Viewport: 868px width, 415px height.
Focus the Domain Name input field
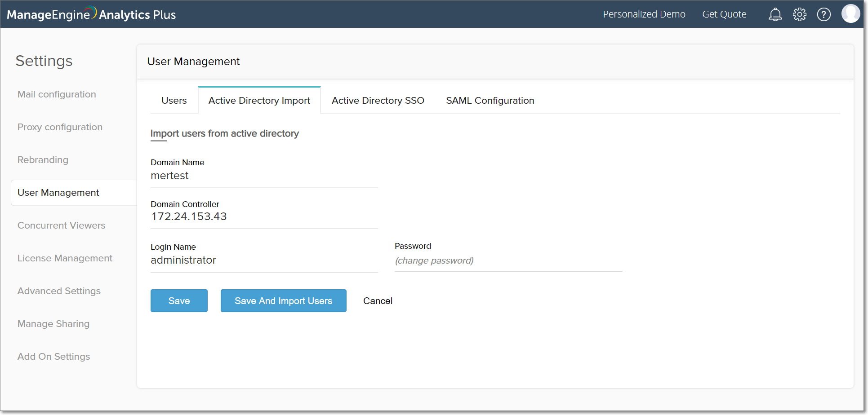[264, 176]
